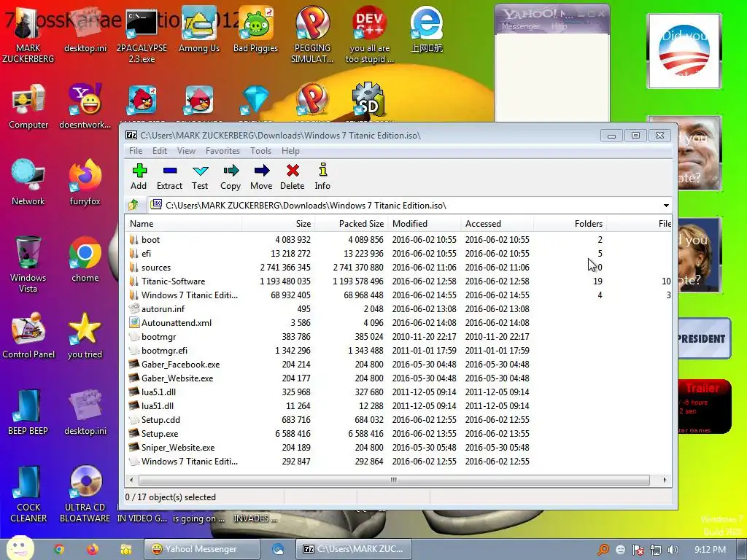Go up one folder level in 7-Zip
747x560 pixels.
[134, 205]
